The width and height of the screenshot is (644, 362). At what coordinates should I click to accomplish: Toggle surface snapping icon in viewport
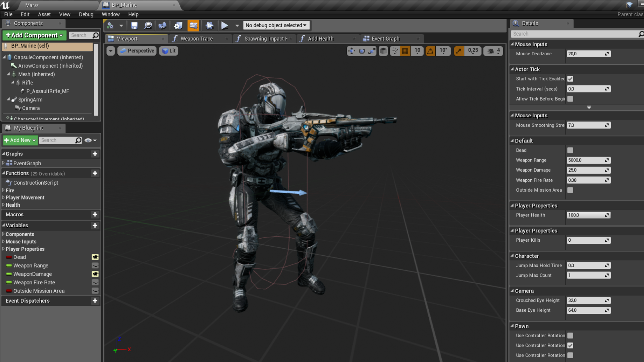pos(395,51)
